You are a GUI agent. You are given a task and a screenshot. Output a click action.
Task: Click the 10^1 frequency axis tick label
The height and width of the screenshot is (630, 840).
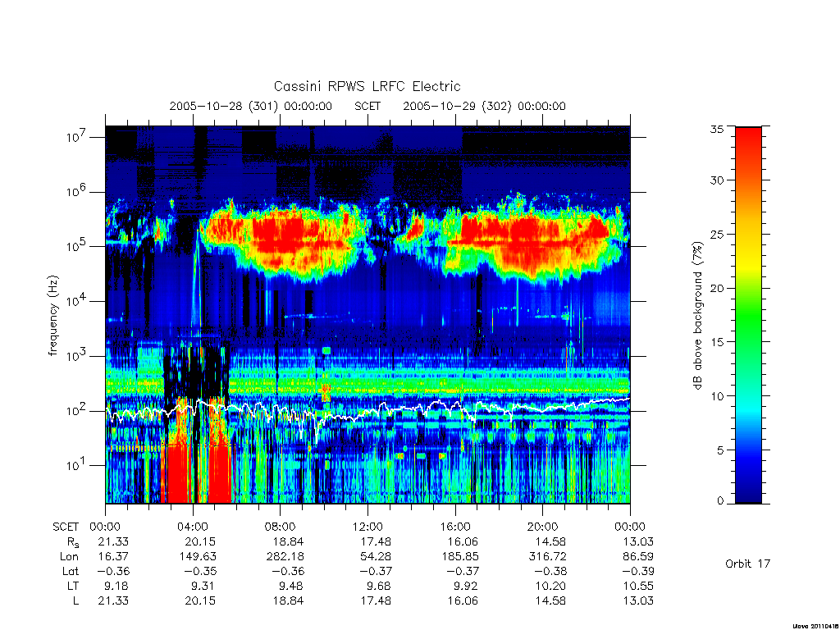point(78,466)
